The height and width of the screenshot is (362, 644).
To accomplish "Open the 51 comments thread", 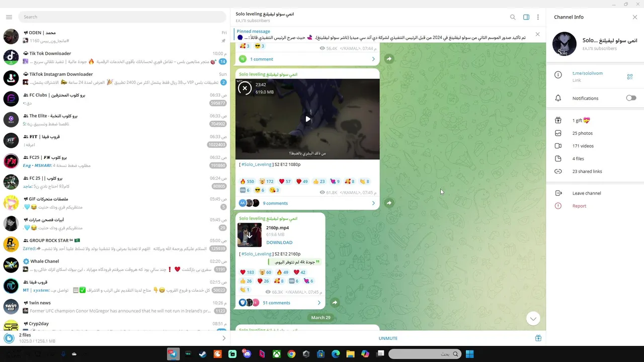I will [x=280, y=303].
